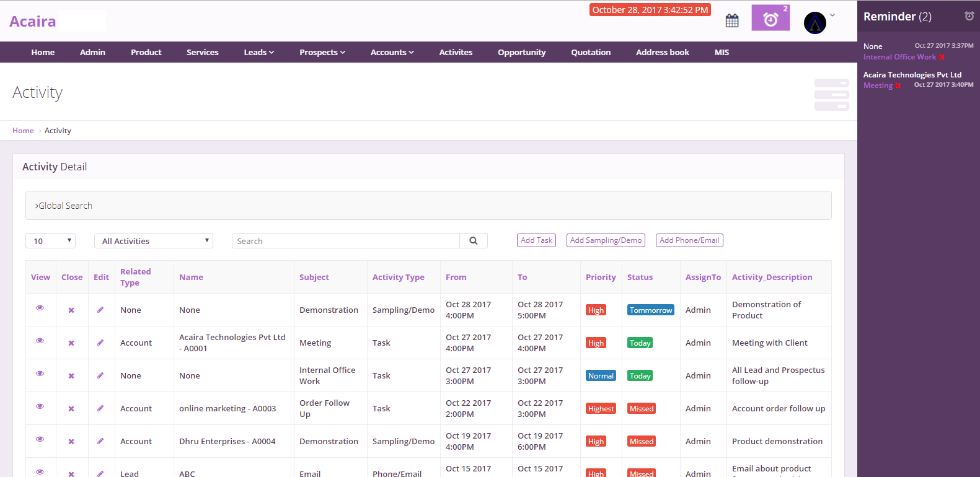Remove the Meeting reminder with red X

pyautogui.click(x=898, y=86)
